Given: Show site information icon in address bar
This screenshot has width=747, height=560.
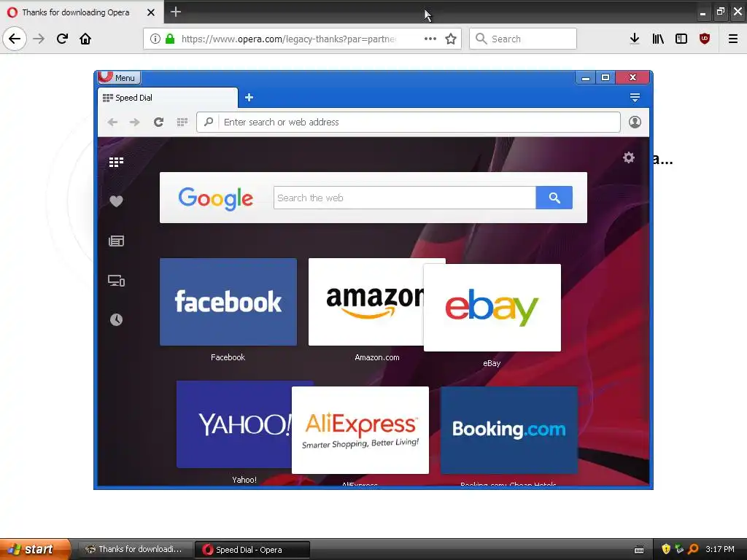Looking at the screenshot, I should click(x=155, y=39).
